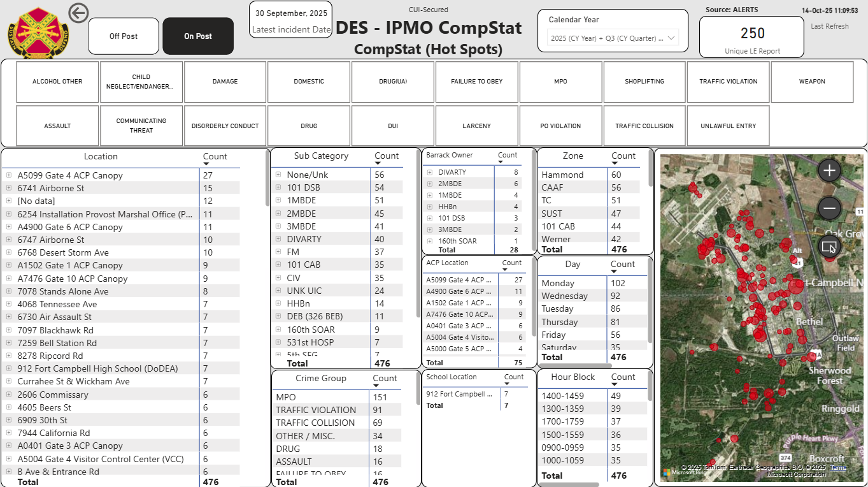Image resolution: width=868 pixels, height=487 pixels.
Task: Open the Terms link on map
Action: coord(838,467)
